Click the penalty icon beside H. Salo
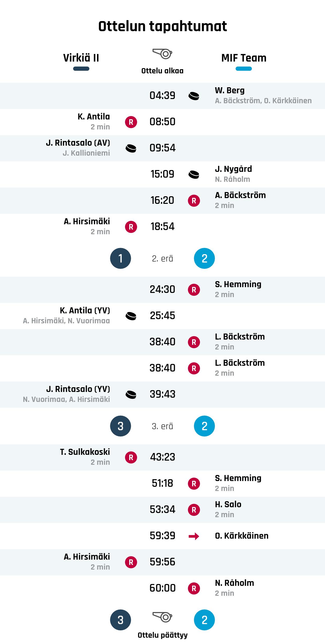This screenshot has height=644, width=325. point(194,510)
